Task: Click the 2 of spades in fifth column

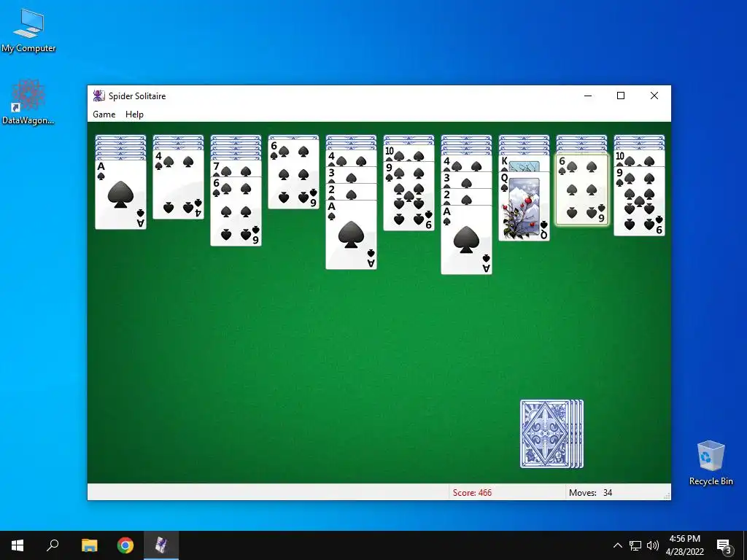Action: pos(351,191)
